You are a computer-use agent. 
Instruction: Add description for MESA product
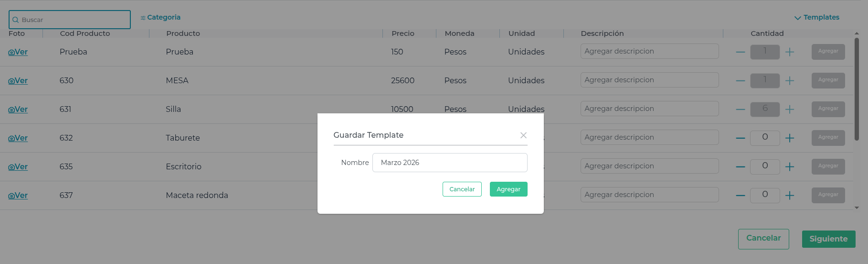coord(649,80)
